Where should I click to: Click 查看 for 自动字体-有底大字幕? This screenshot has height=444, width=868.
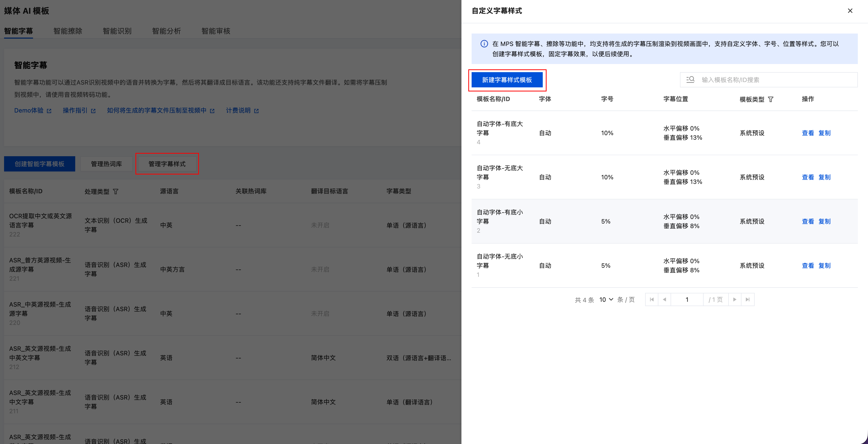(x=808, y=133)
